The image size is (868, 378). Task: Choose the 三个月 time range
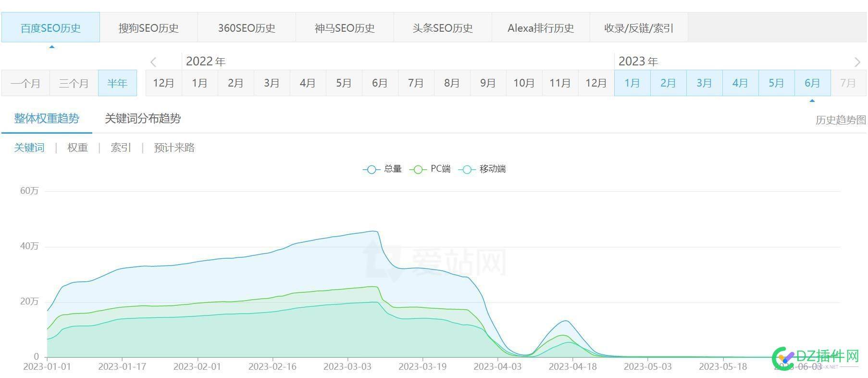click(x=74, y=83)
